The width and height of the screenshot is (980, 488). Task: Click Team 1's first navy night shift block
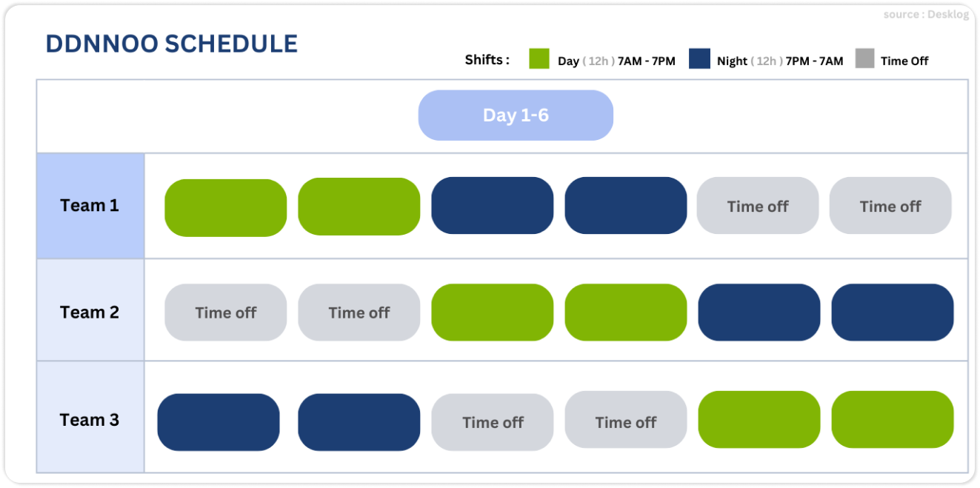493,205
